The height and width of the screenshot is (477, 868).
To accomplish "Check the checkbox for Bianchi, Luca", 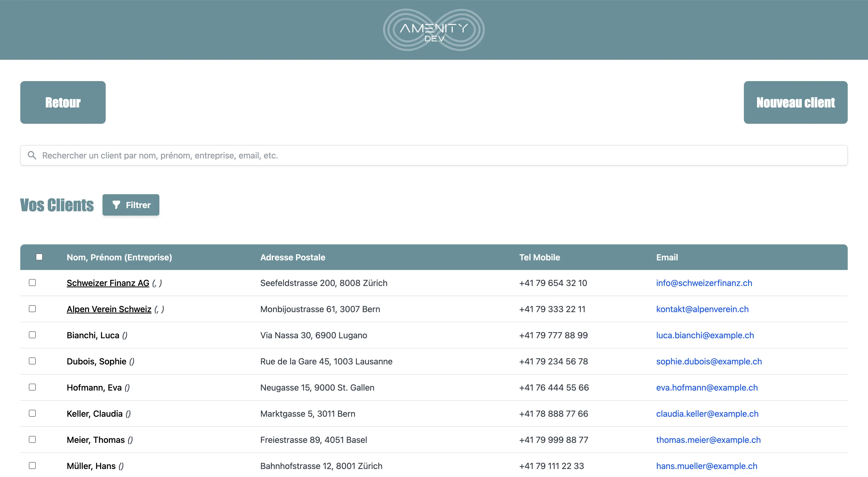I will [32, 335].
